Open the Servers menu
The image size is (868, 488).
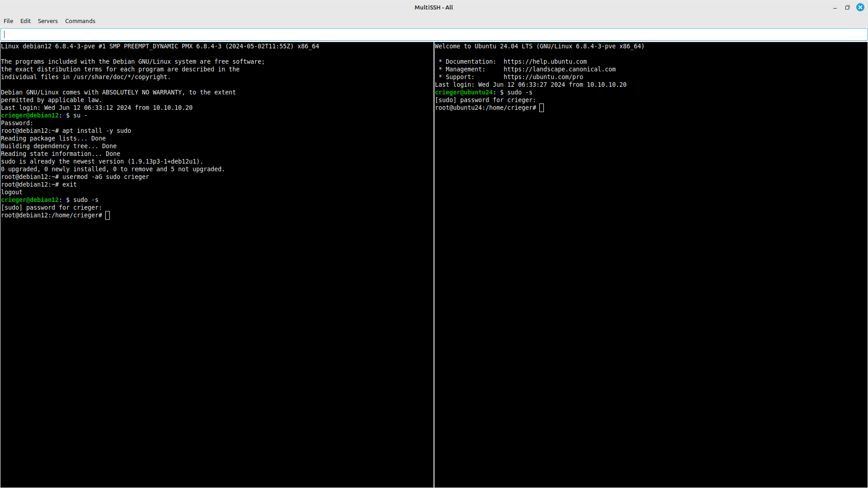coord(47,21)
